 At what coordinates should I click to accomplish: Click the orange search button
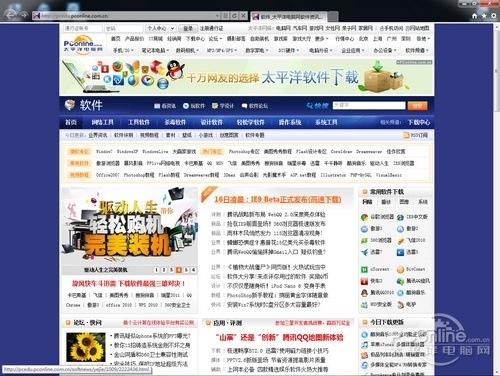click(x=417, y=106)
